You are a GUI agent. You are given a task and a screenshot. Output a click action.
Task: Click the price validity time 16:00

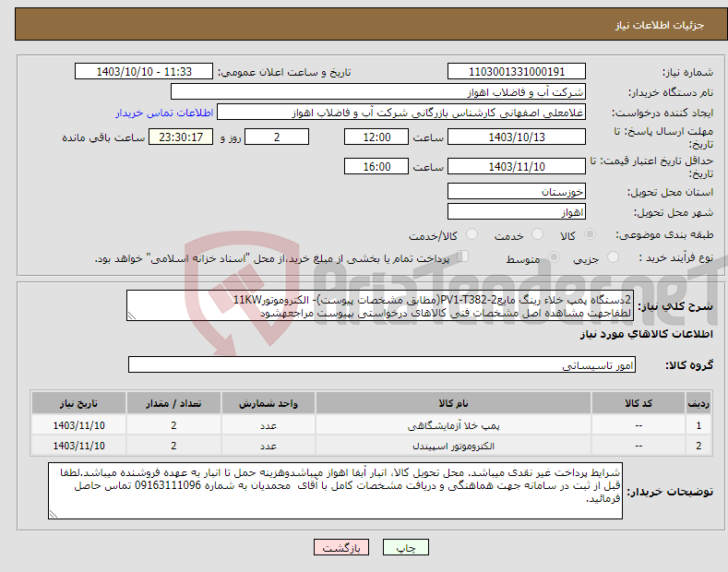click(x=376, y=166)
